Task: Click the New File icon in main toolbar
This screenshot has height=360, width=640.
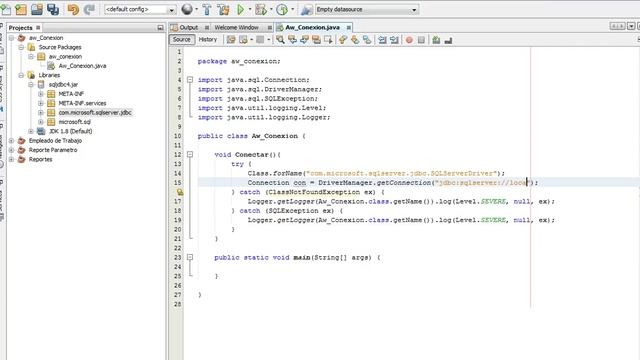Action: pos(5,9)
